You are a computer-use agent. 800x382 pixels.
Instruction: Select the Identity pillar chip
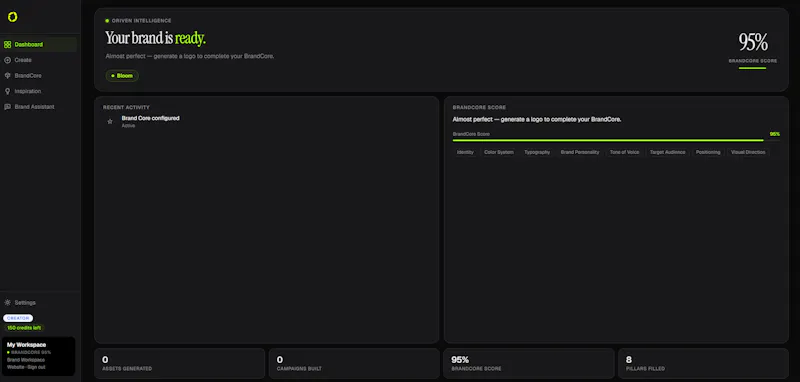coord(465,152)
